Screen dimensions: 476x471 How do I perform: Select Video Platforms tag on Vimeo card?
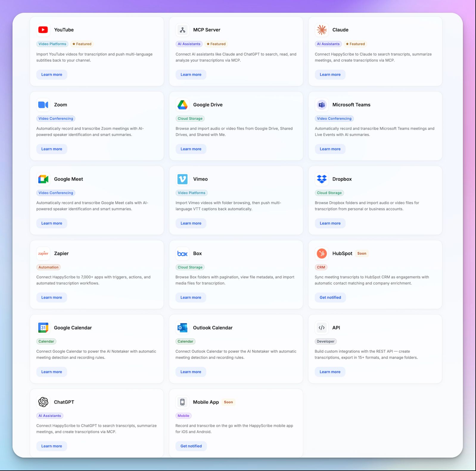pyautogui.click(x=192, y=193)
